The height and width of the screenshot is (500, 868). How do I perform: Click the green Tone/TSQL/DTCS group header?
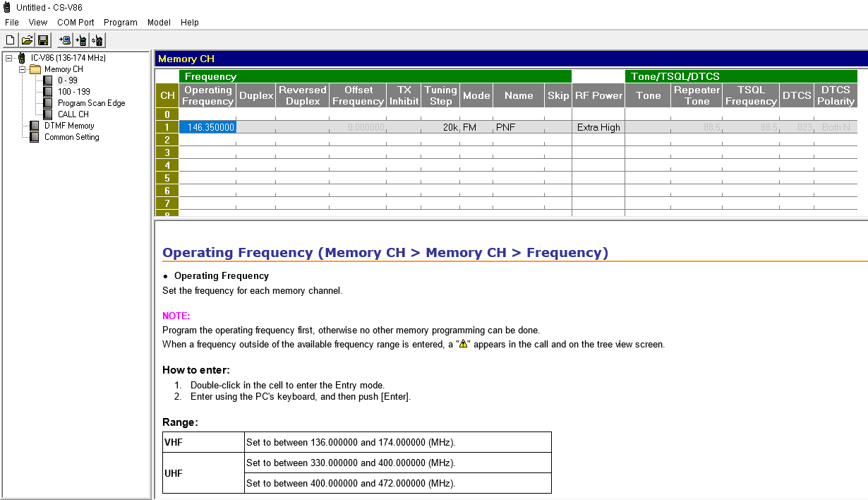coord(741,76)
